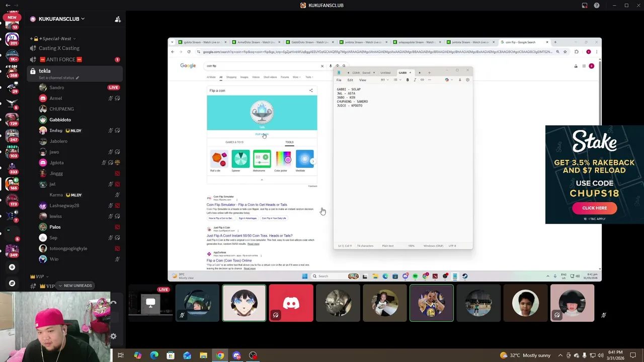Expand the KUKUFANSCLUB server name dropdown

click(x=83, y=19)
